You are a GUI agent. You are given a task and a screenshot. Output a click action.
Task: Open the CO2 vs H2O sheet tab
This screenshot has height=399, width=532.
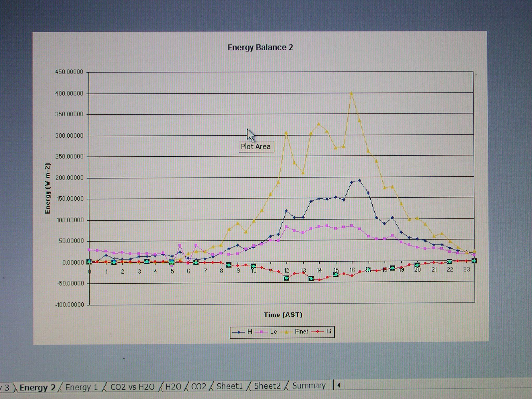132,387
